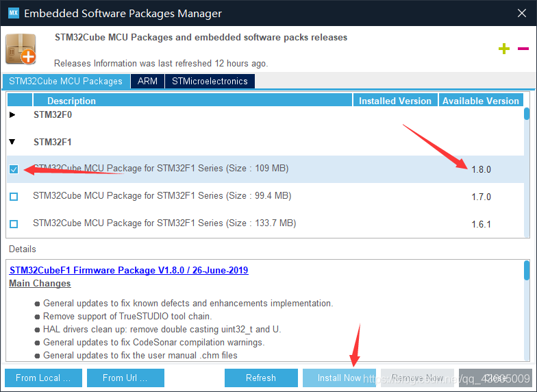Select the STM32F1 tree row label

coord(53,142)
